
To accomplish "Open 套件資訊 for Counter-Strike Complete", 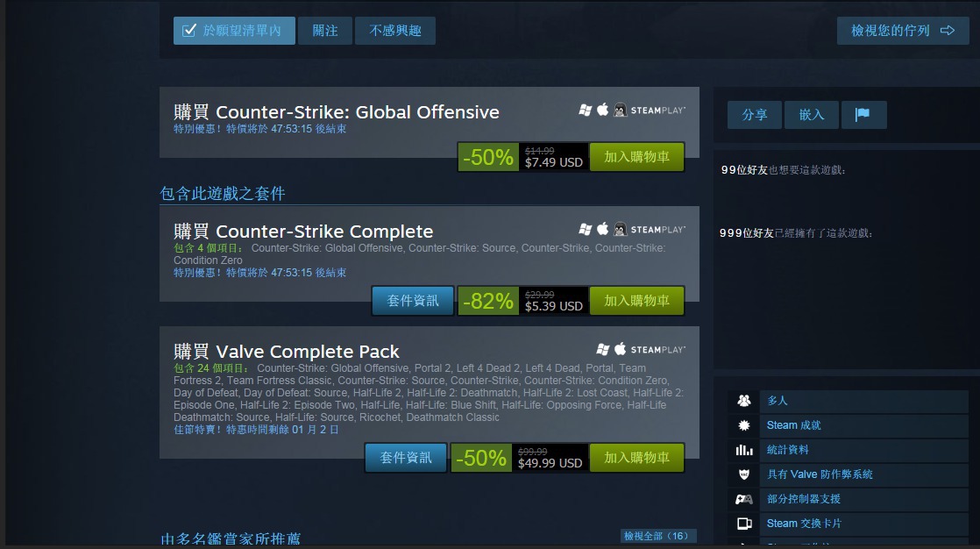I will point(413,301).
